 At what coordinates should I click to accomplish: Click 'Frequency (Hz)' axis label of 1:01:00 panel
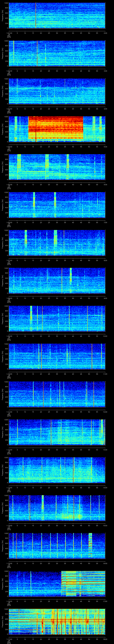(3, 16)
